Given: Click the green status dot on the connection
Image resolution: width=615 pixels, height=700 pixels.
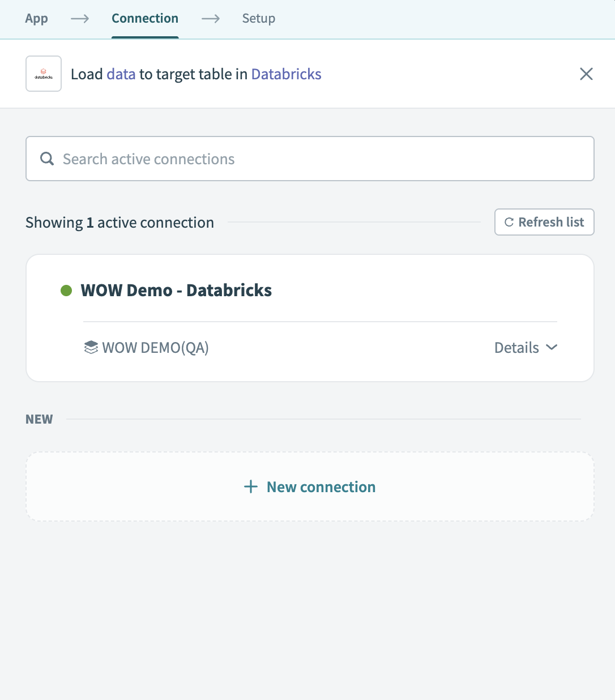Looking at the screenshot, I should pyautogui.click(x=66, y=291).
